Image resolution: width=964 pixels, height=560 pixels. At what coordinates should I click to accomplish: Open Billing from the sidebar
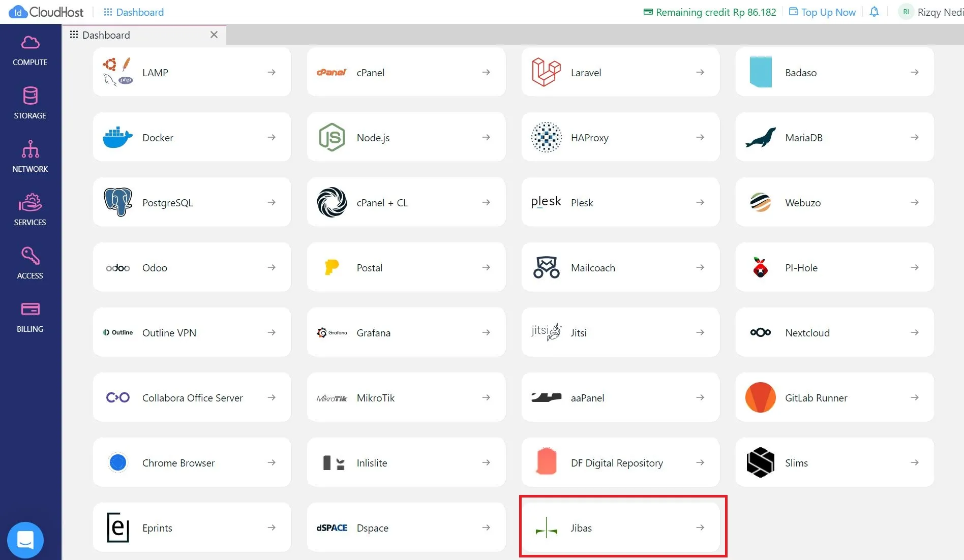(30, 317)
